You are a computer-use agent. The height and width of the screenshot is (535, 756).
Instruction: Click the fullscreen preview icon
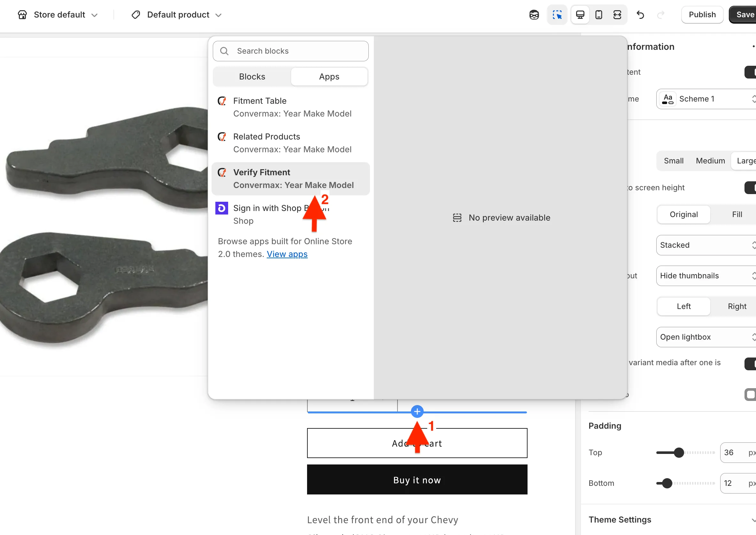coord(617,15)
